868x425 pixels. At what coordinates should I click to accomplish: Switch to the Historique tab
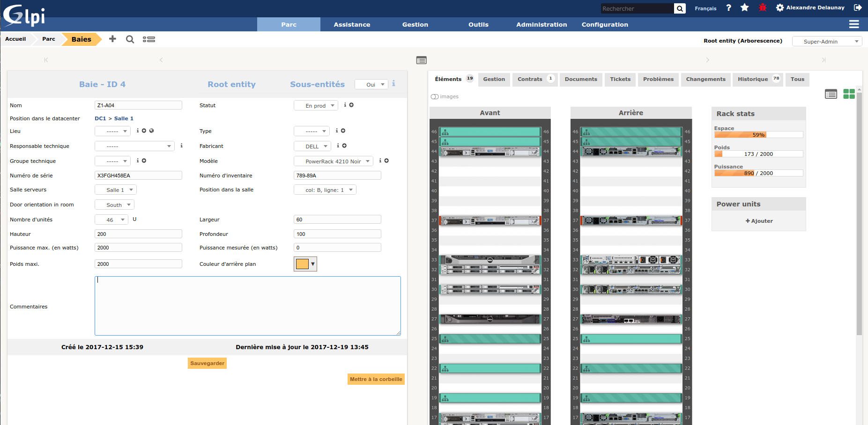tap(753, 79)
